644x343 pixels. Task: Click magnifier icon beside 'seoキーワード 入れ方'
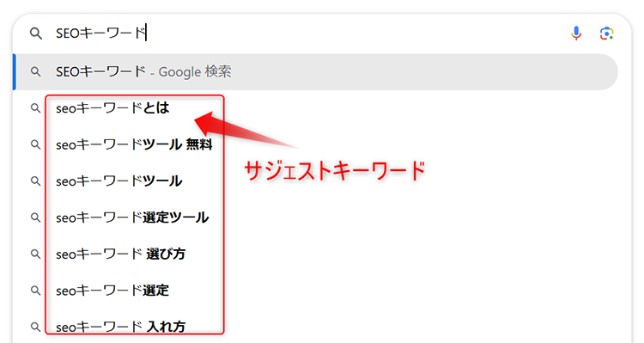click(36, 327)
